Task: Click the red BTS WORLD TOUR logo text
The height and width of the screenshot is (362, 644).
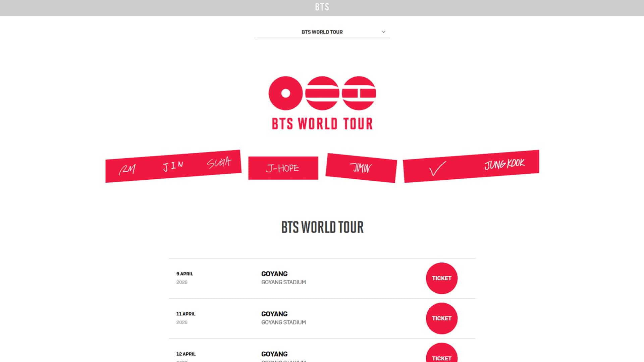Action: point(322,124)
